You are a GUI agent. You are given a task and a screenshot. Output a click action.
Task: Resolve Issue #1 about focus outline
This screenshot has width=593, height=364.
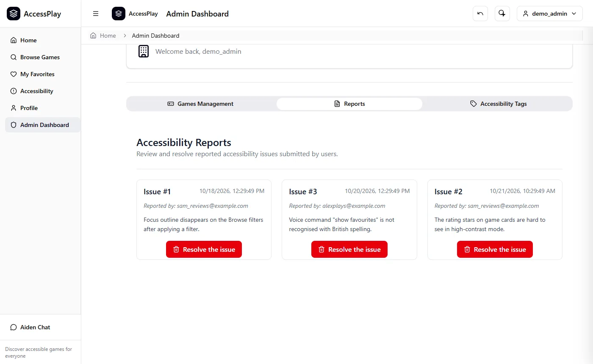coord(204,249)
